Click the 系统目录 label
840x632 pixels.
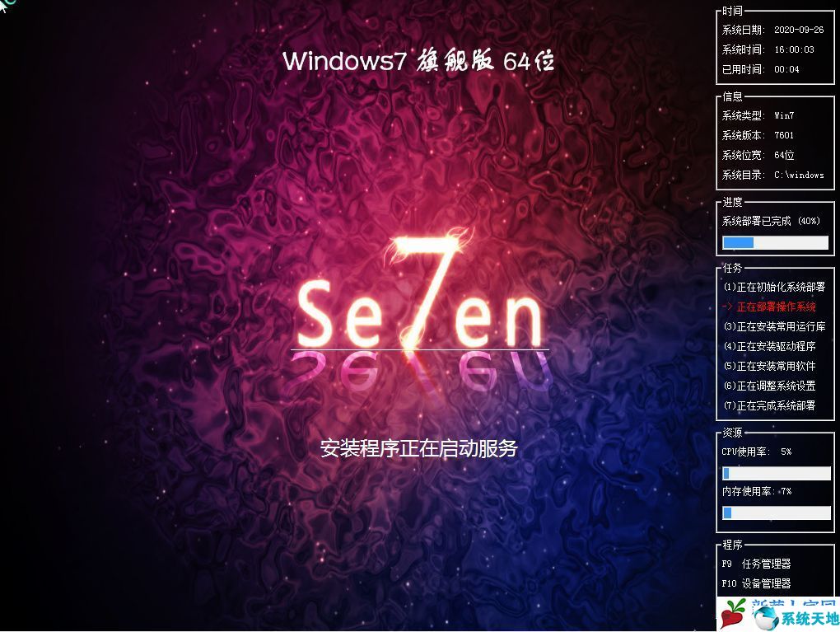743,176
